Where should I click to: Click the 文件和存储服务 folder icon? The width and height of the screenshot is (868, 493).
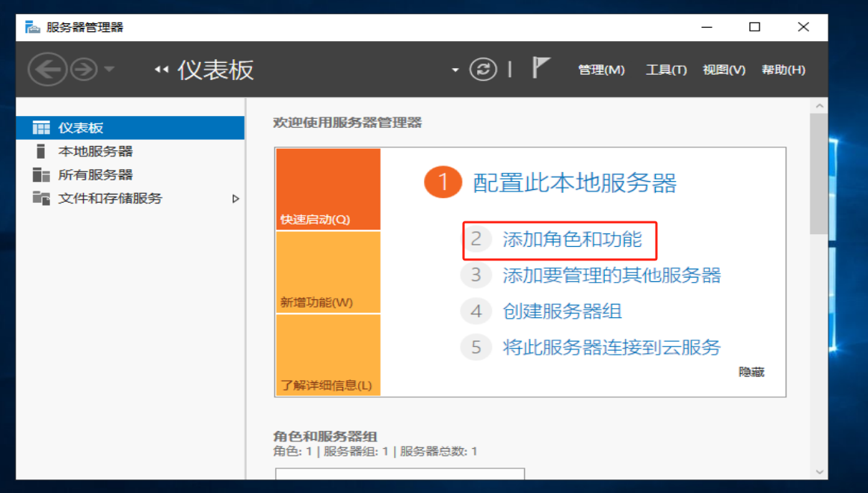41,197
